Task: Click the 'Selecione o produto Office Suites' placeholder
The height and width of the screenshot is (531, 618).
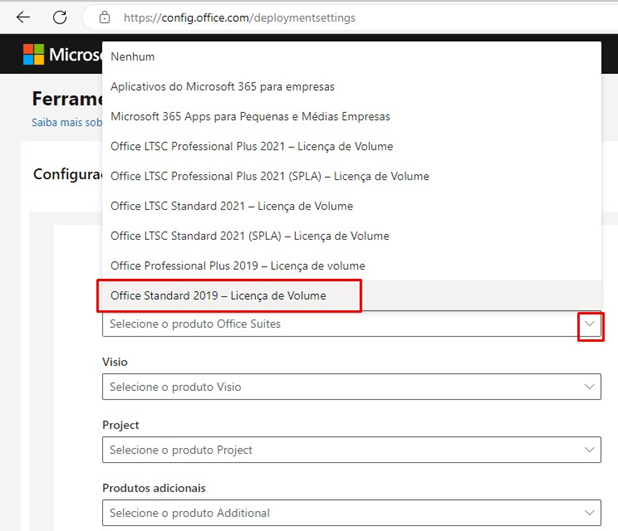Action: coord(195,324)
